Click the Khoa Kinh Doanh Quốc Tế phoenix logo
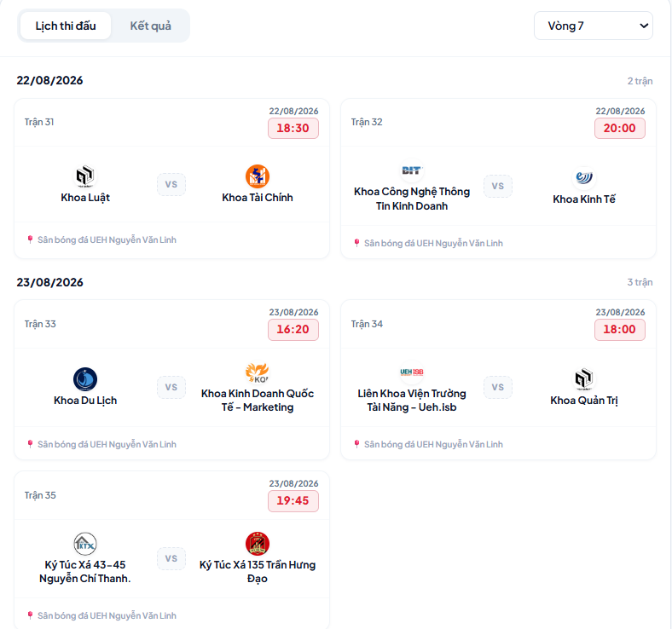Image resolution: width=672 pixels, height=629 pixels. pos(258,372)
